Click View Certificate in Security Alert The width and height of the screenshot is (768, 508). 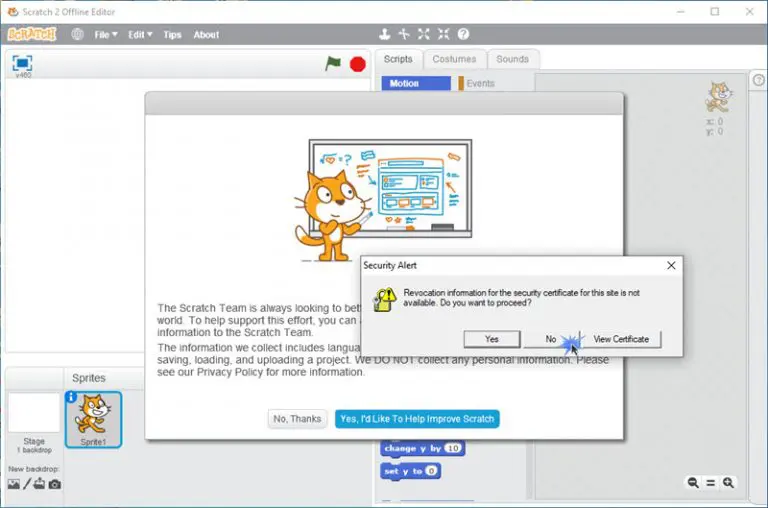(x=621, y=339)
